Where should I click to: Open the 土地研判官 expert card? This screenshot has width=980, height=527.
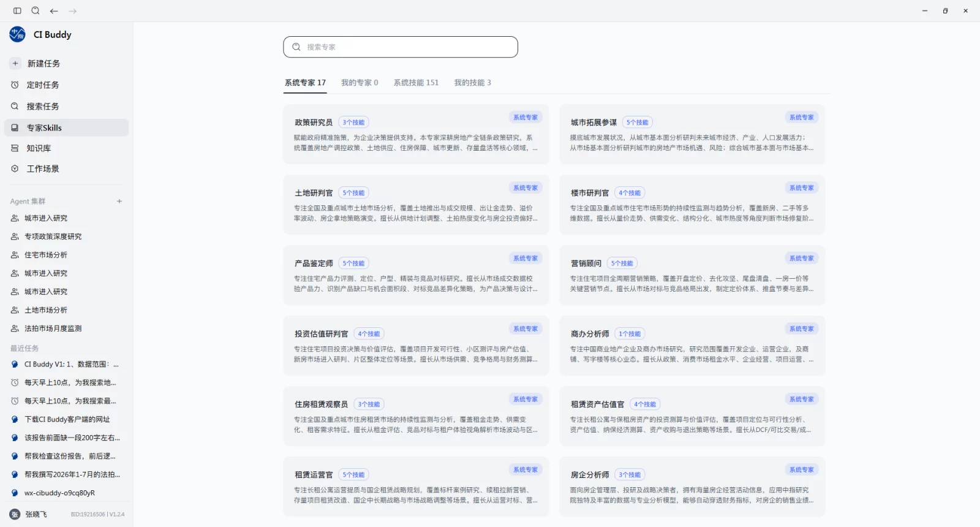tap(416, 205)
